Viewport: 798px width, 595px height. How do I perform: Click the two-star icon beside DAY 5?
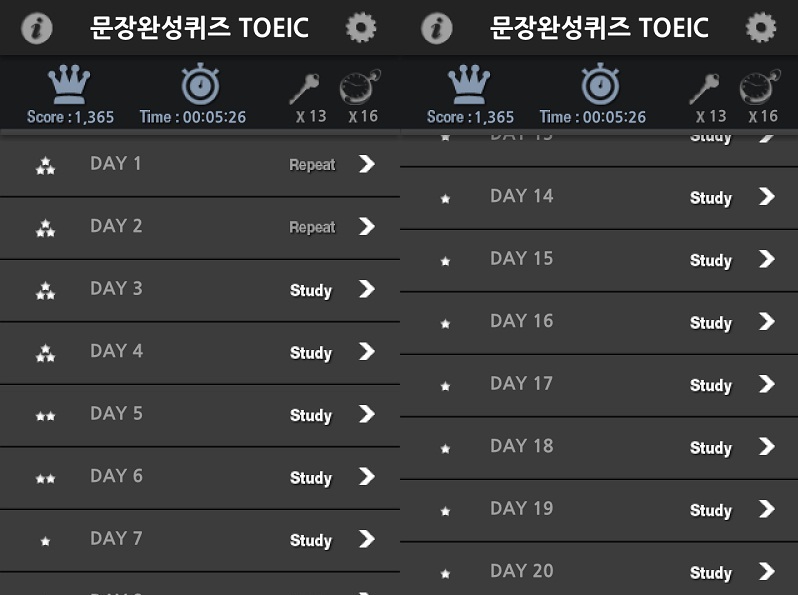coord(45,415)
